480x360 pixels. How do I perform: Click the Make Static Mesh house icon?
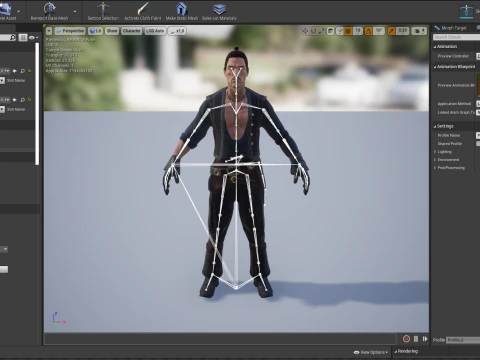pyautogui.click(x=182, y=8)
